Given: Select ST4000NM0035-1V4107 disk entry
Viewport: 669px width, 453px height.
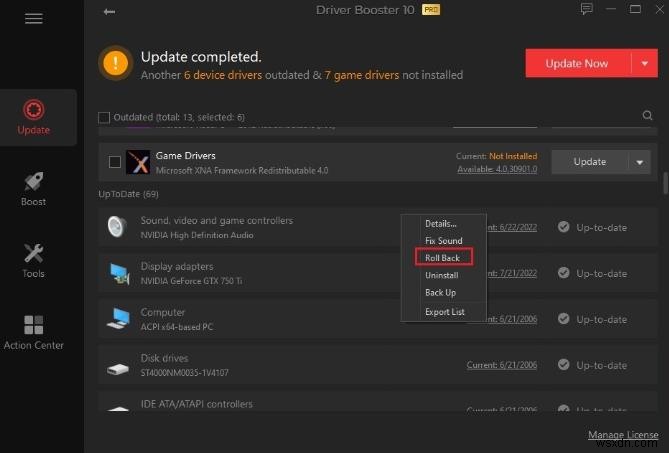Looking at the screenshot, I should click(184, 373).
